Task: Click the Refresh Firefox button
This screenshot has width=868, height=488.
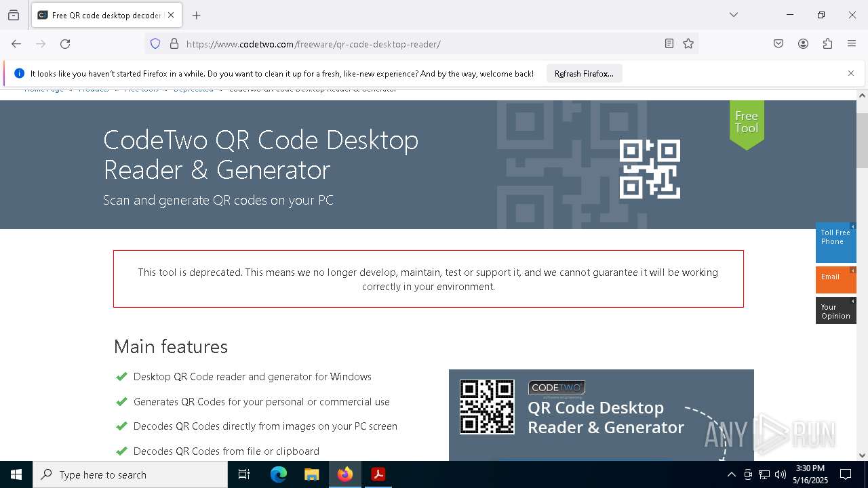Action: click(x=584, y=74)
